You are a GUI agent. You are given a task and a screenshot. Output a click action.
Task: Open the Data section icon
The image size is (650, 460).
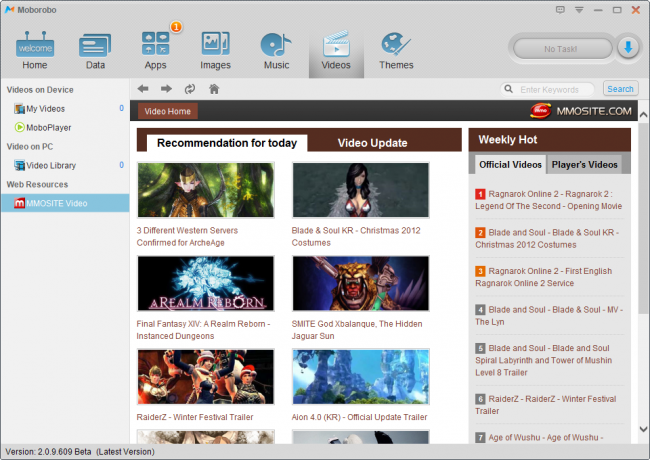click(x=95, y=51)
